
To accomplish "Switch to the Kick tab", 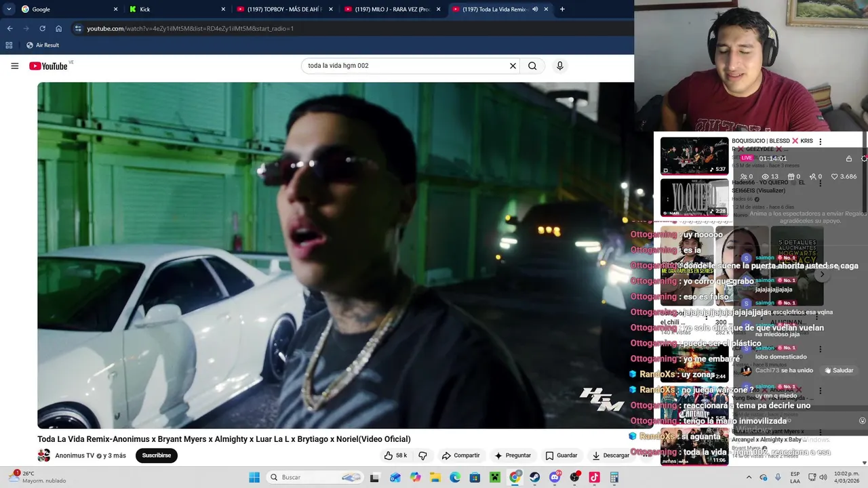I will click(x=176, y=9).
